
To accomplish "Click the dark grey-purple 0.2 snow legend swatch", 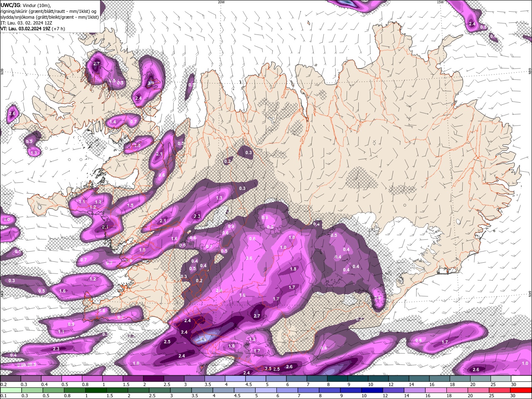I will click(11, 379).
